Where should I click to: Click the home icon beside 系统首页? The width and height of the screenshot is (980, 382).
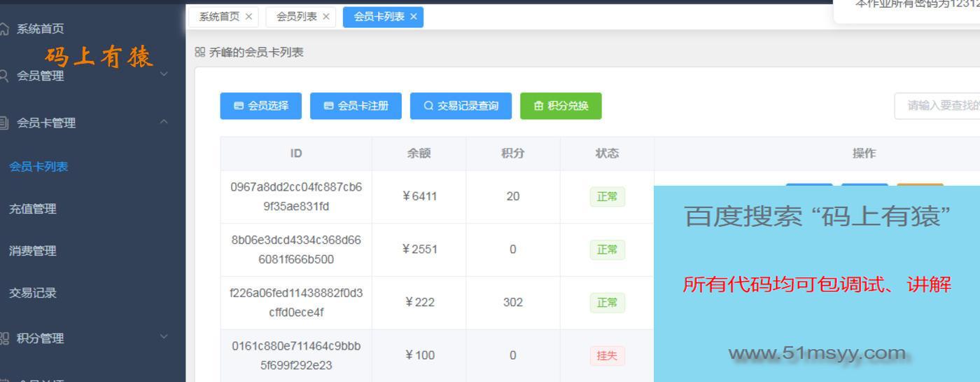(5, 29)
